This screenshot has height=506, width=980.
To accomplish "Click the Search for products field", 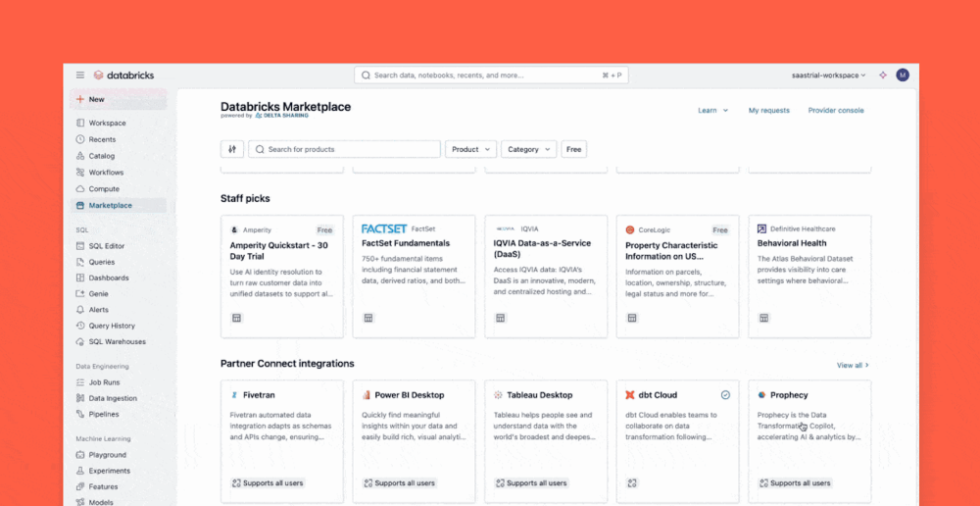I will coord(344,149).
